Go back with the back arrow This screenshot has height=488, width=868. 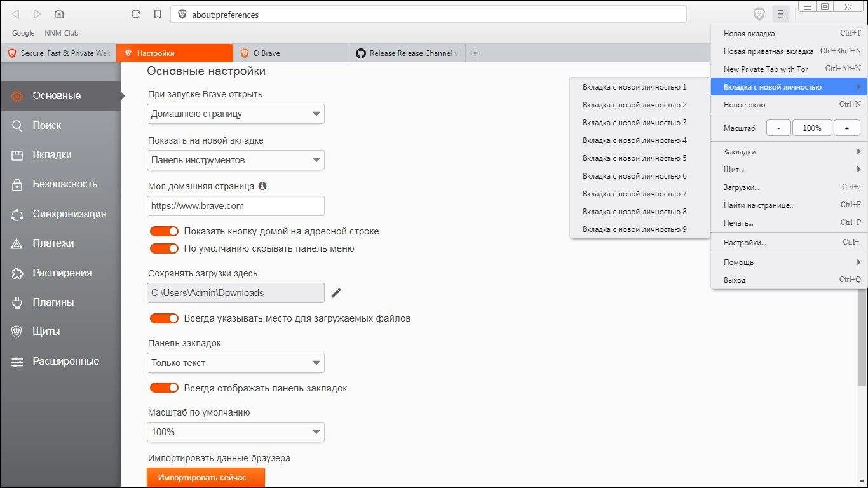[x=16, y=14]
